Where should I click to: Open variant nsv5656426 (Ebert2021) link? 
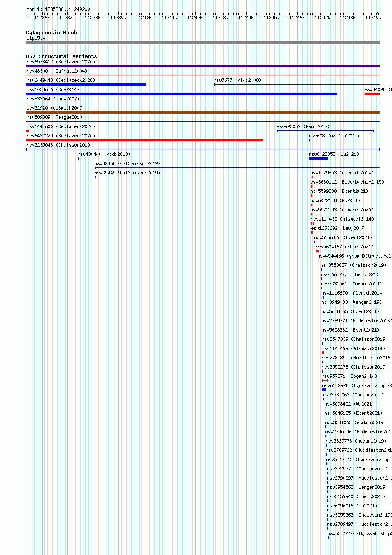pyautogui.click(x=343, y=237)
